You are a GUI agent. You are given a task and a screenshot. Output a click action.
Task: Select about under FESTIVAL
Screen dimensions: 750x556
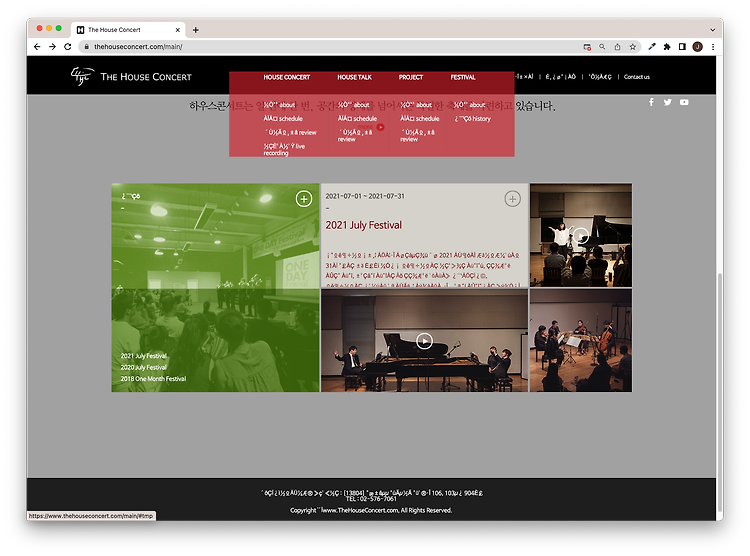(469, 105)
